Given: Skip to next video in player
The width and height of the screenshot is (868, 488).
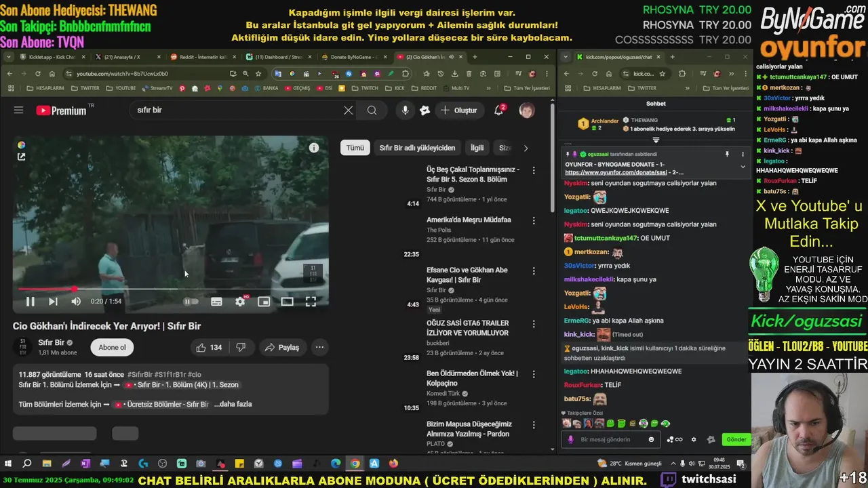Looking at the screenshot, I should pos(53,302).
